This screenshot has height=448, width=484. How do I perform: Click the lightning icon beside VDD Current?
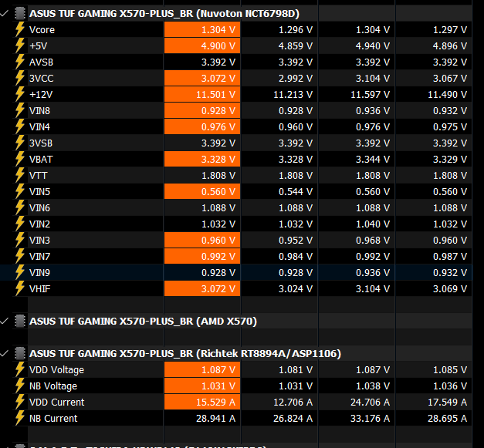[20, 402]
